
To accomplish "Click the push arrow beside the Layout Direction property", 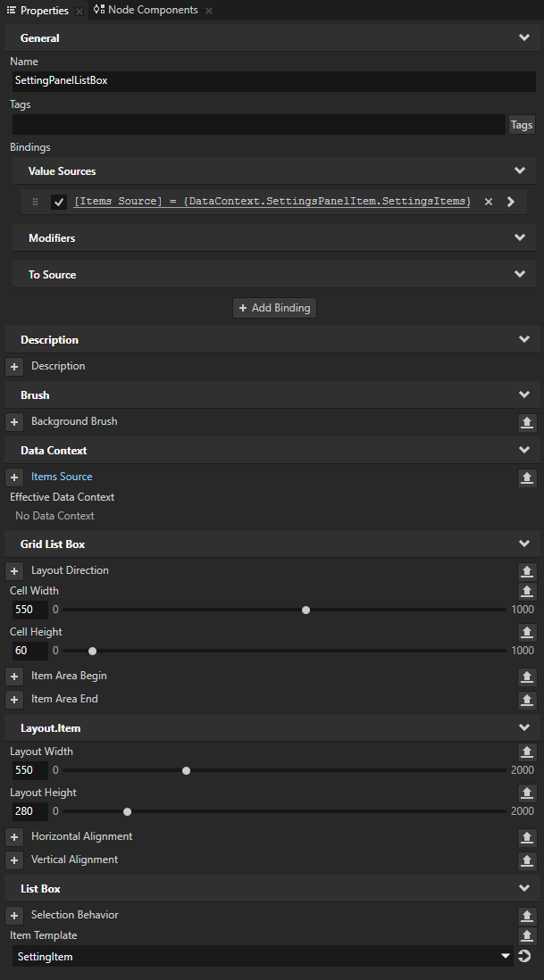I will click(x=527, y=571).
